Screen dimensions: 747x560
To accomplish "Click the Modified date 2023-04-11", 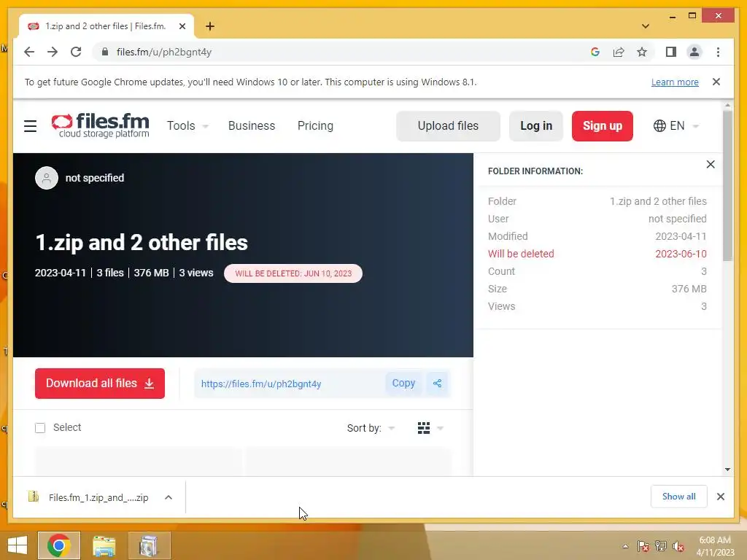I will 681,237.
